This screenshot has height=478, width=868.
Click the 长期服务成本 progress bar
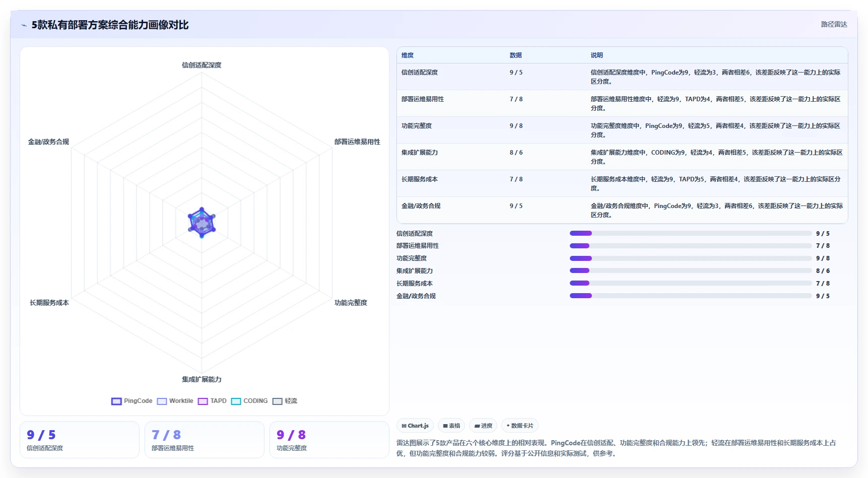691,283
